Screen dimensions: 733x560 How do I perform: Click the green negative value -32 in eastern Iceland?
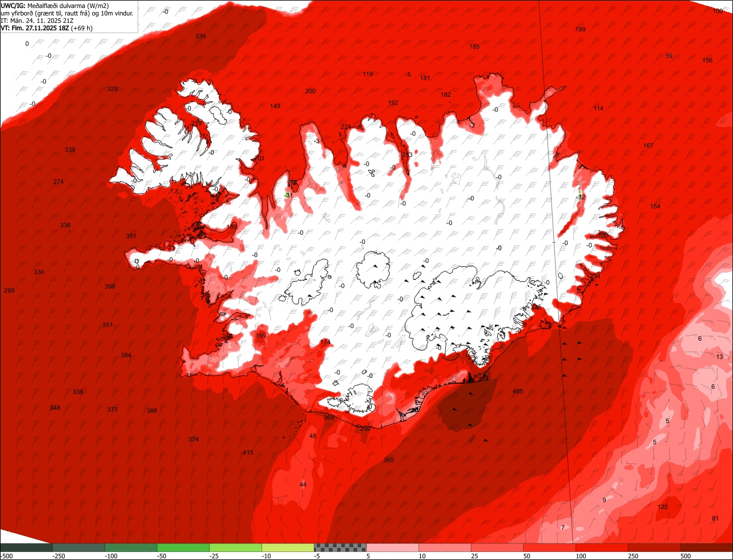click(581, 197)
